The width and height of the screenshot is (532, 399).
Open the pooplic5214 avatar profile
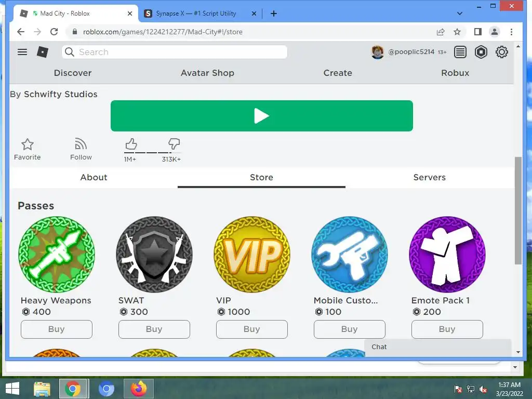pos(377,52)
